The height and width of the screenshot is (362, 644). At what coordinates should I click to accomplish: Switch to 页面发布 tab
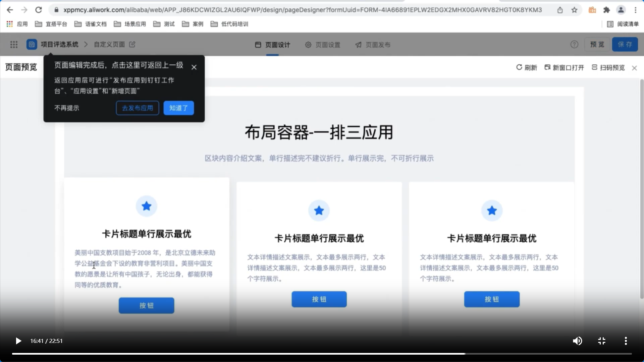click(x=373, y=45)
